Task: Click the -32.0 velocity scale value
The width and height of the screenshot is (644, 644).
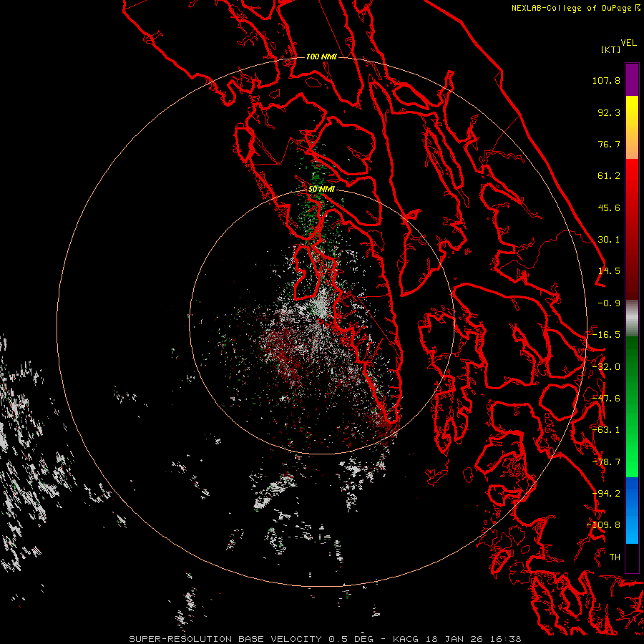Action: [x=606, y=367]
